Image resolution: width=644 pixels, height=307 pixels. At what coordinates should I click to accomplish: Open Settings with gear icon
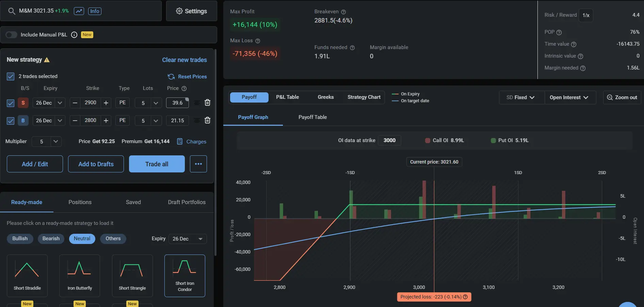click(191, 11)
